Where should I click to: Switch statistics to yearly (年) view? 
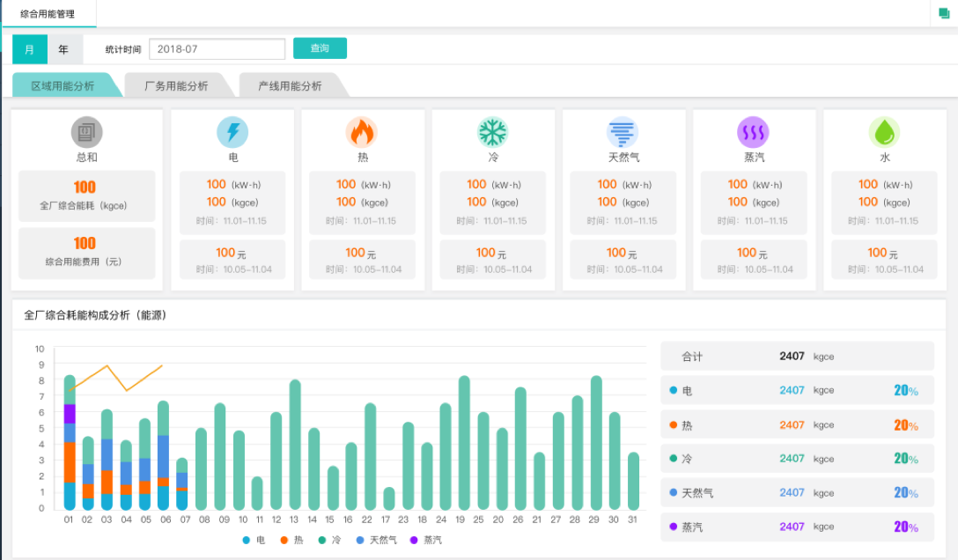point(63,49)
